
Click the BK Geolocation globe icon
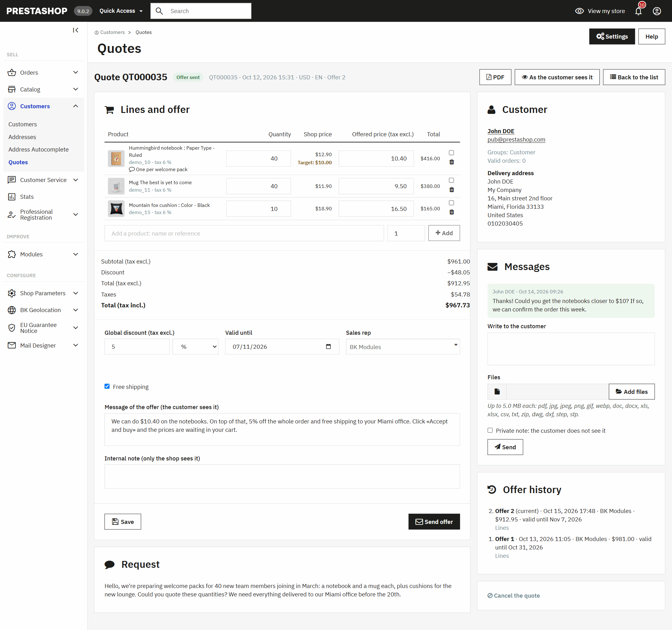click(12, 310)
